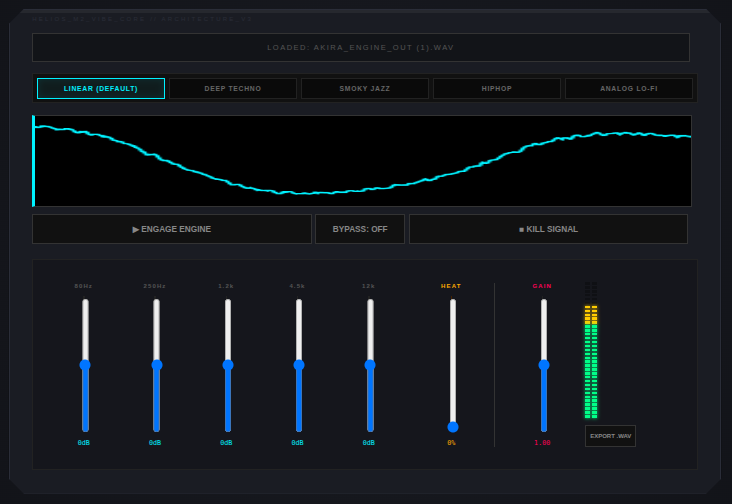This screenshot has width=732, height=504.
Task: Click the 0dB value under 1.2k
Action: [x=226, y=442]
